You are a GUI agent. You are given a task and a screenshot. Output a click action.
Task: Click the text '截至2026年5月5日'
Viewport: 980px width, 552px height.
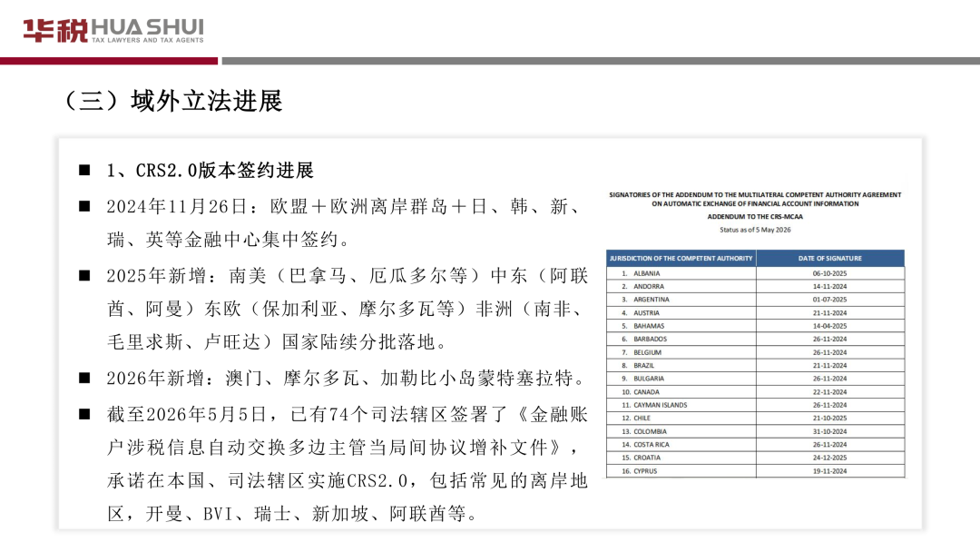pos(187,414)
